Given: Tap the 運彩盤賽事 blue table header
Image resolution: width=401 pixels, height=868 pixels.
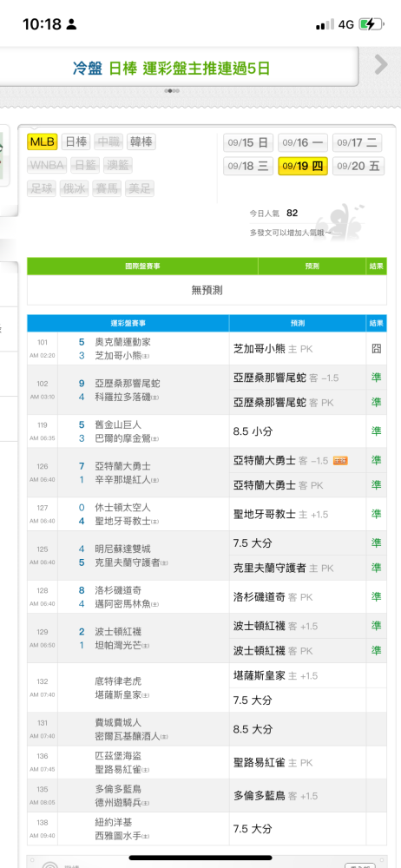Looking at the screenshot, I should tap(128, 323).
